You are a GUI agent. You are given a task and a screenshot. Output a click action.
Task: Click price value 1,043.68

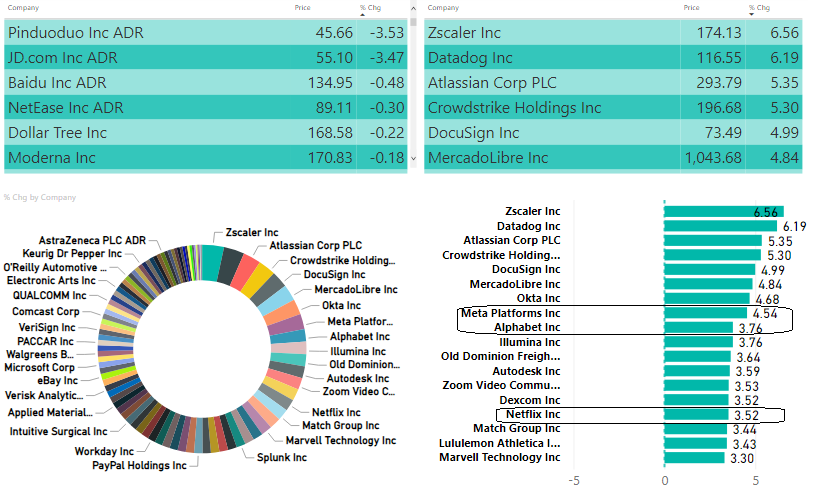click(x=714, y=158)
